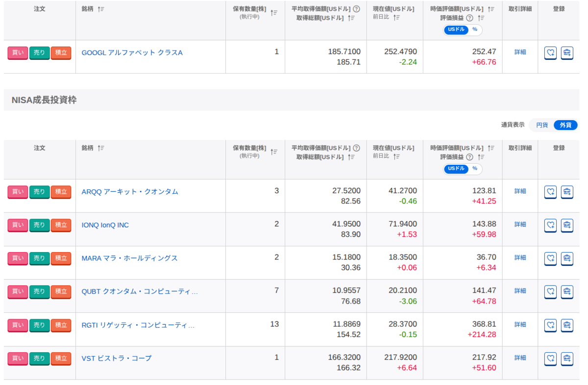588x385 pixels.
Task: Add GOOGL to favorites with heart icon
Action: pos(550,53)
